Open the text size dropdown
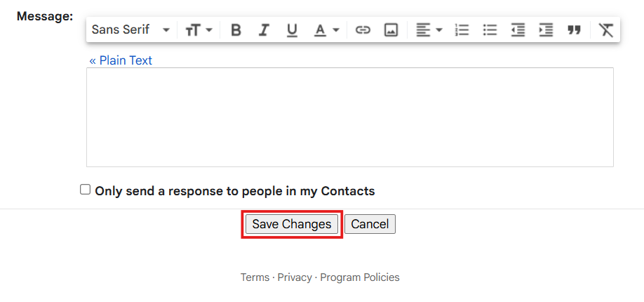Image resolution: width=644 pixels, height=302 pixels. [x=199, y=30]
